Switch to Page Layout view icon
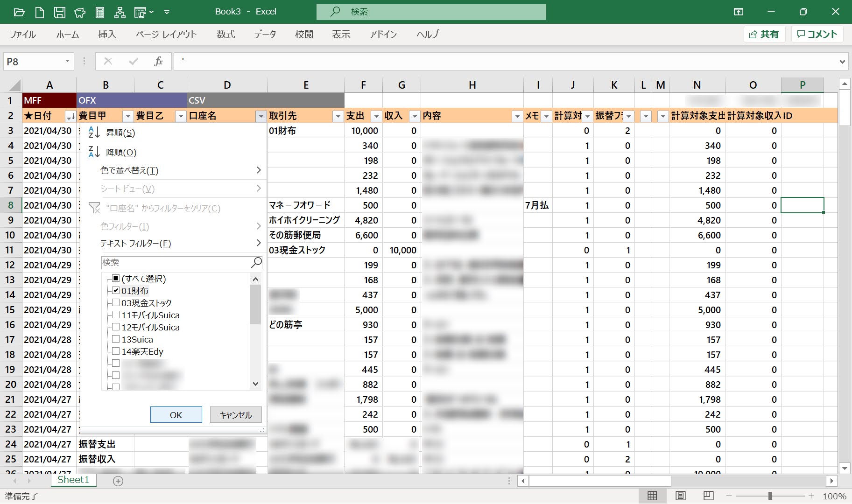Screen dimensions: 852x504 tap(680, 496)
